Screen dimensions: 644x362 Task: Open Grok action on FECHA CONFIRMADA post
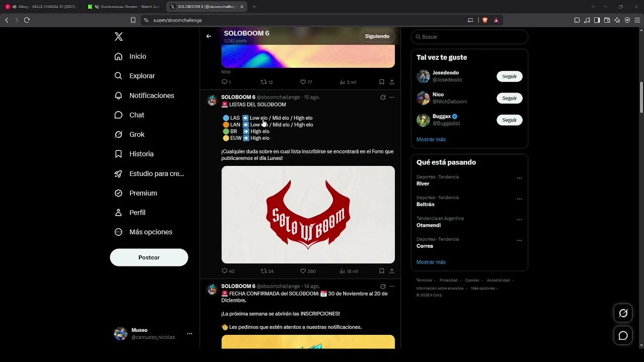(x=383, y=287)
